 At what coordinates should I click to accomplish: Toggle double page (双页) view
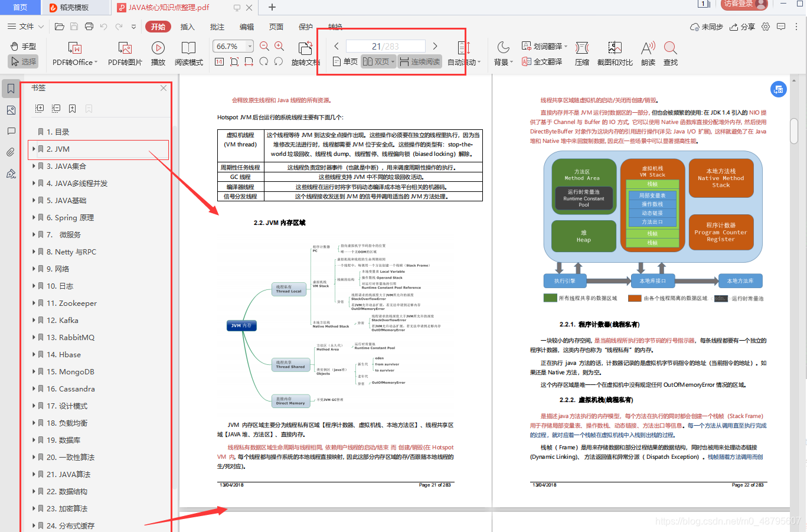tap(378, 61)
